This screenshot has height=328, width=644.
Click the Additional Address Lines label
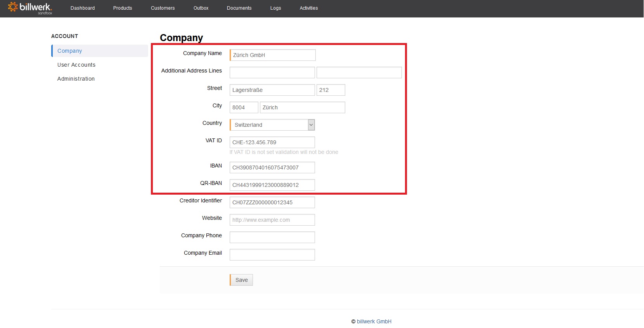click(192, 71)
